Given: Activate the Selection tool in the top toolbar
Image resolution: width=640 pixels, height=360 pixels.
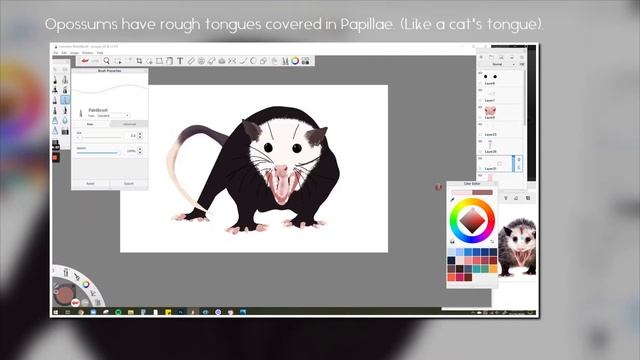Looking at the screenshot, I should pos(118,61).
